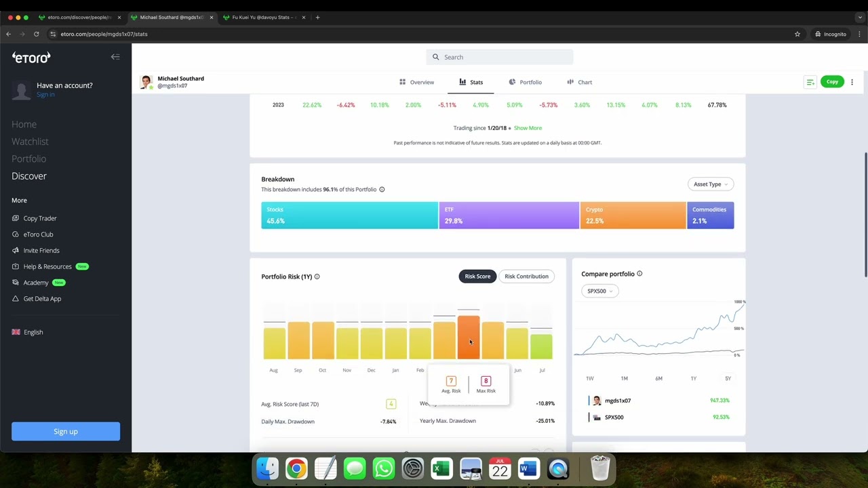The width and height of the screenshot is (868, 488).
Task: Open the three-dot profile options menu
Action: click(x=852, y=82)
